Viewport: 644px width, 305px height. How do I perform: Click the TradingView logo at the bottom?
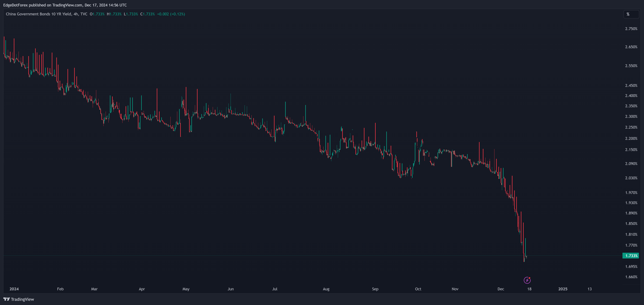[19, 299]
